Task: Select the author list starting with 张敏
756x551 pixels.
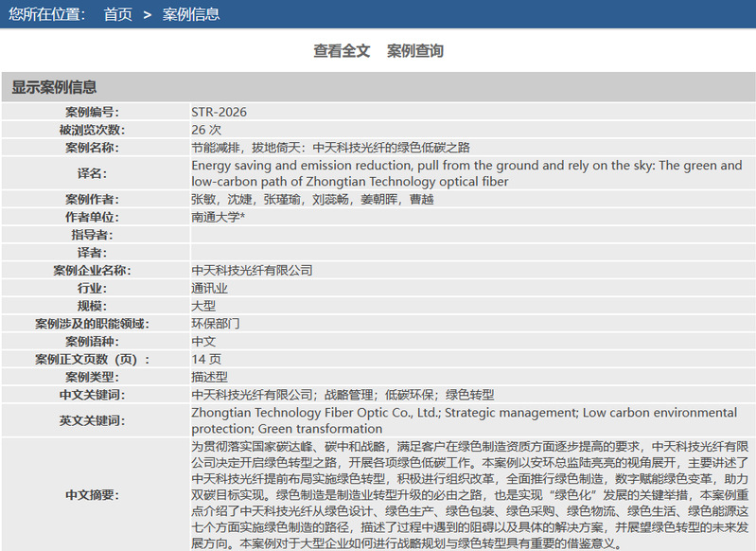Action: pos(312,199)
